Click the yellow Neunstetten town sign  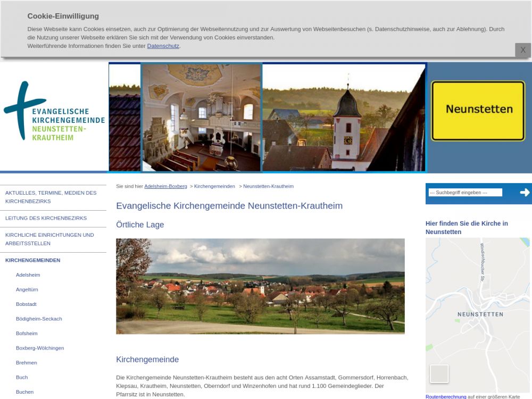pyautogui.click(x=478, y=110)
